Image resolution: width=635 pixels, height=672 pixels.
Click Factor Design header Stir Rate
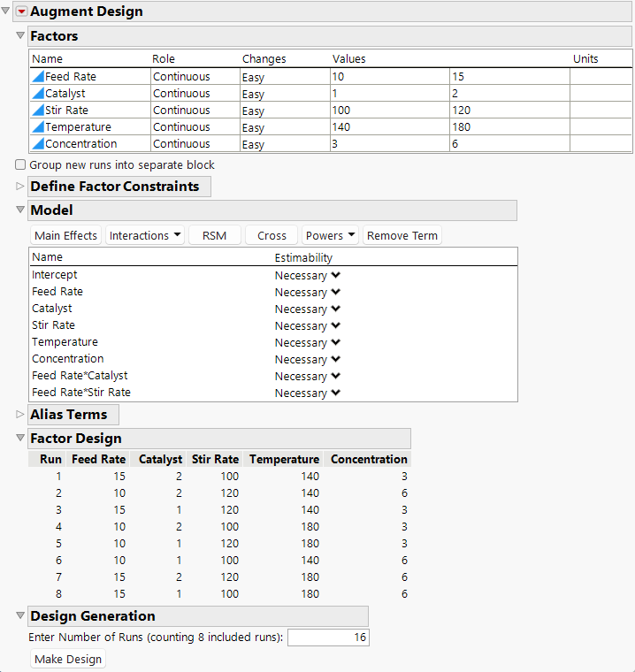point(215,459)
